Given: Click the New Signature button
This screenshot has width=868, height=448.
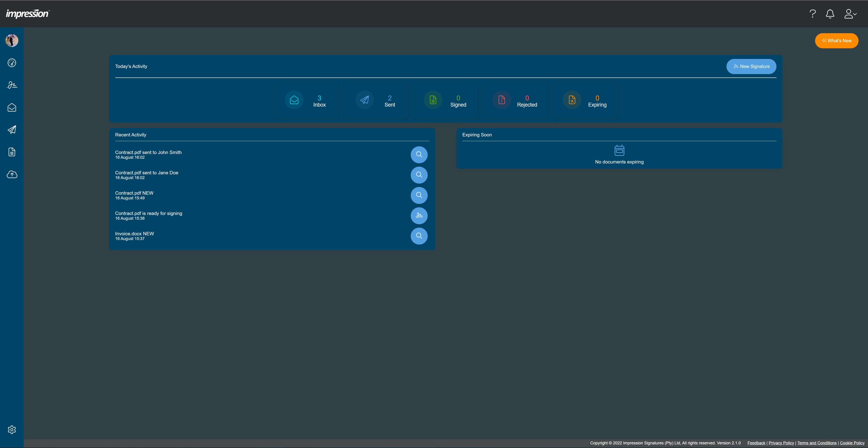Looking at the screenshot, I should tap(751, 66).
